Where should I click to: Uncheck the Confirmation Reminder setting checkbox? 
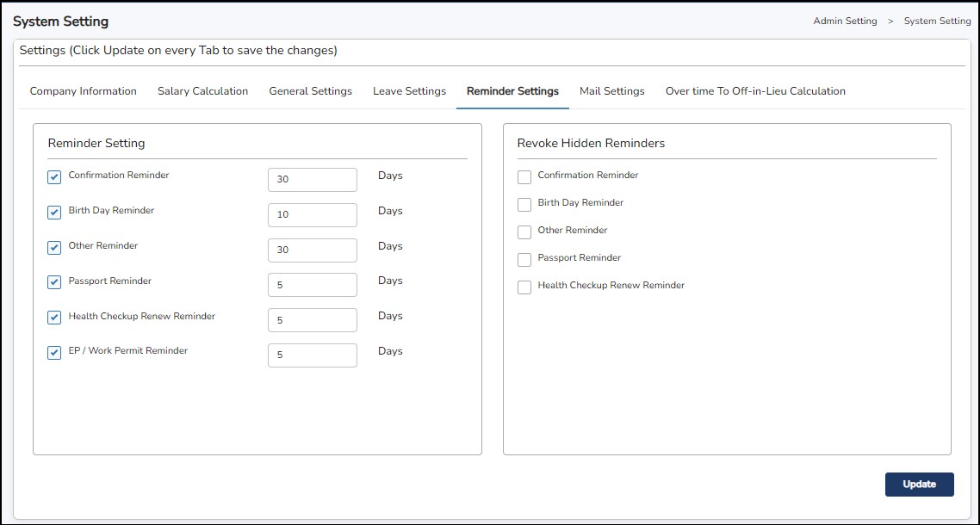pos(54,177)
